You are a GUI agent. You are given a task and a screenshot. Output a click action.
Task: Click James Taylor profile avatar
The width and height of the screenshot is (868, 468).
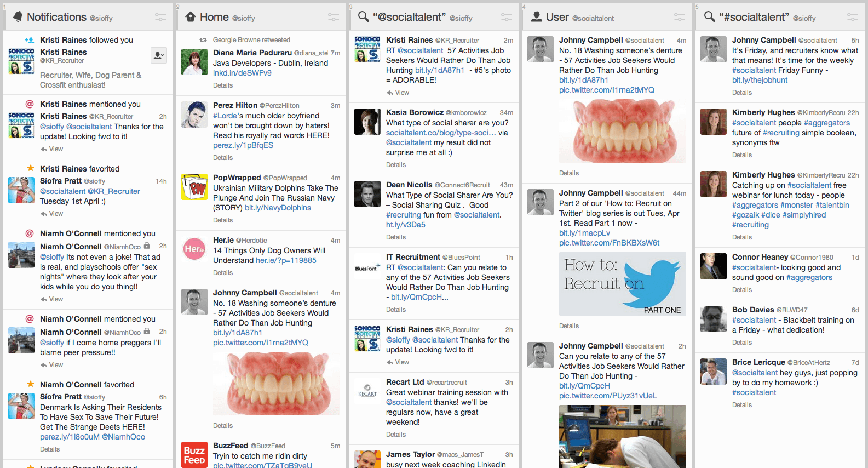tap(367, 459)
